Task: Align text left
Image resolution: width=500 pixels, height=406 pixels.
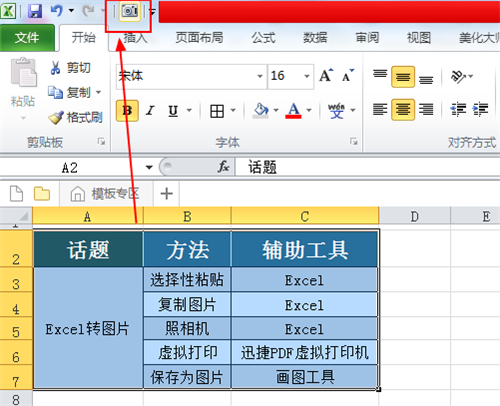Action: click(380, 109)
